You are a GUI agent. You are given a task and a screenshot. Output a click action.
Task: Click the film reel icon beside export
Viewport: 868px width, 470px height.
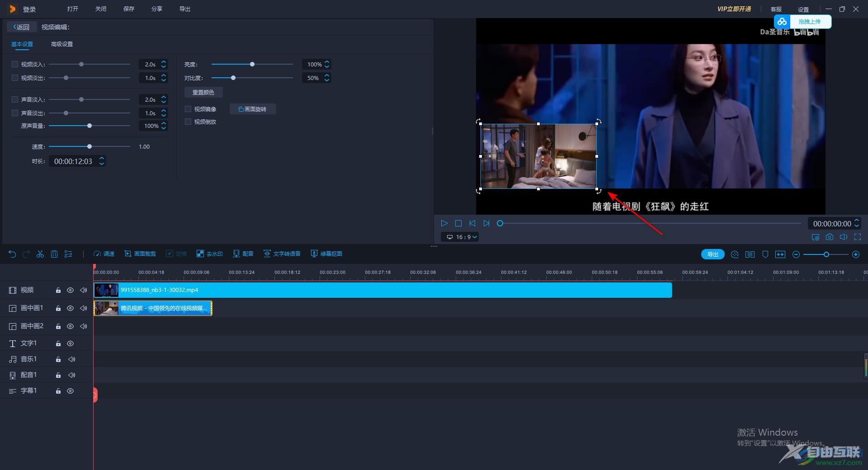click(735, 254)
